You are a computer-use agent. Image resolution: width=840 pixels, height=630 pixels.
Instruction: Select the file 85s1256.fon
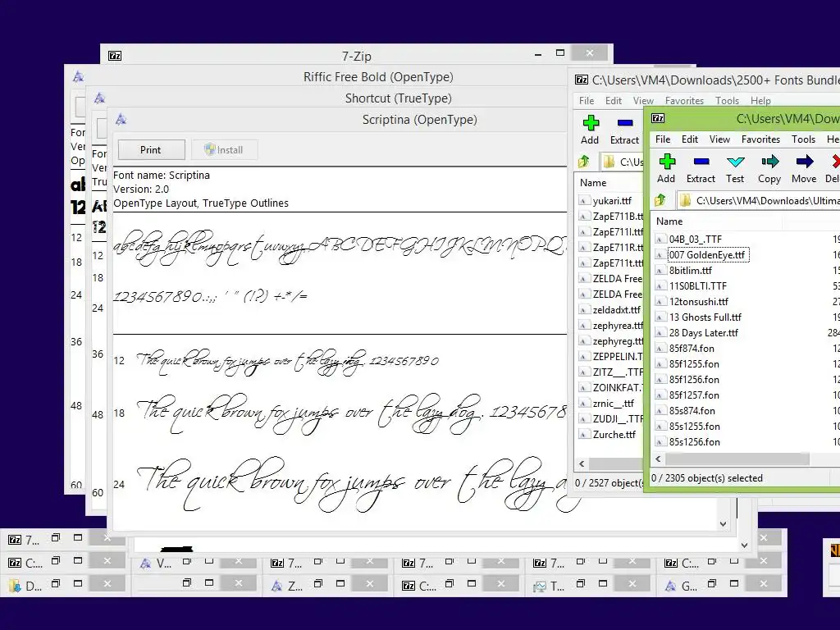click(x=695, y=441)
